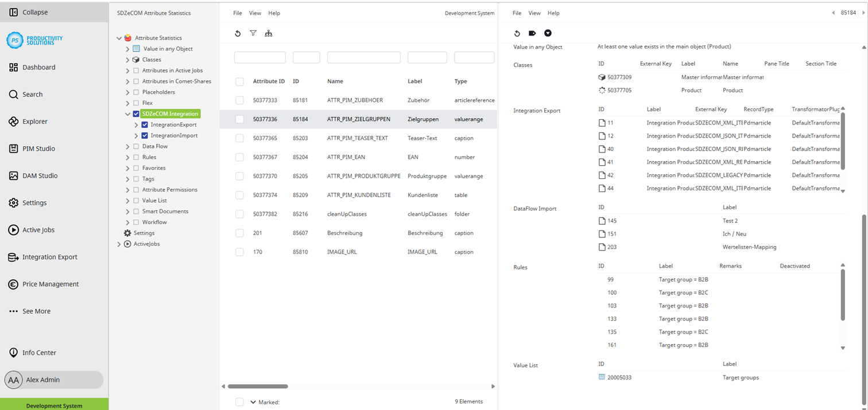The width and height of the screenshot is (868, 410).
Task: Select the hierarchy view icon
Action: [269, 33]
